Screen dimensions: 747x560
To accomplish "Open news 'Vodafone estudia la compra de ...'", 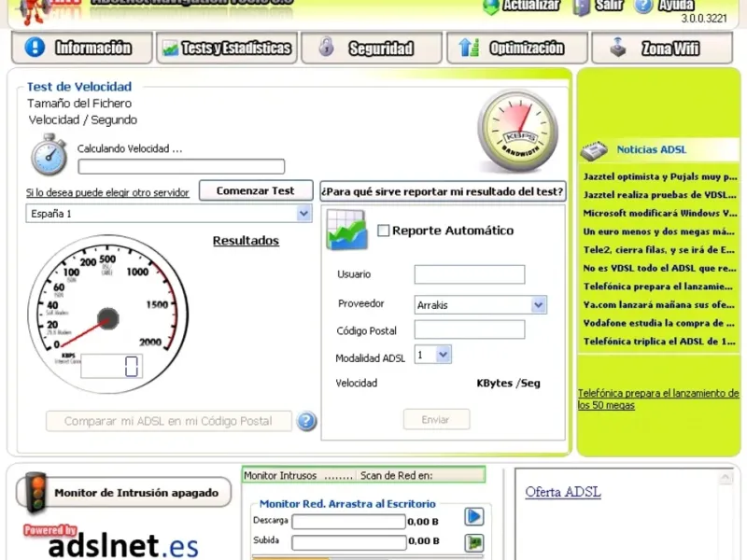I will tap(659, 323).
